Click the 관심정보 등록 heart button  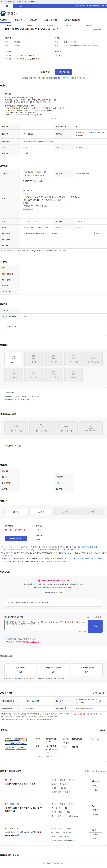click(44, 72)
